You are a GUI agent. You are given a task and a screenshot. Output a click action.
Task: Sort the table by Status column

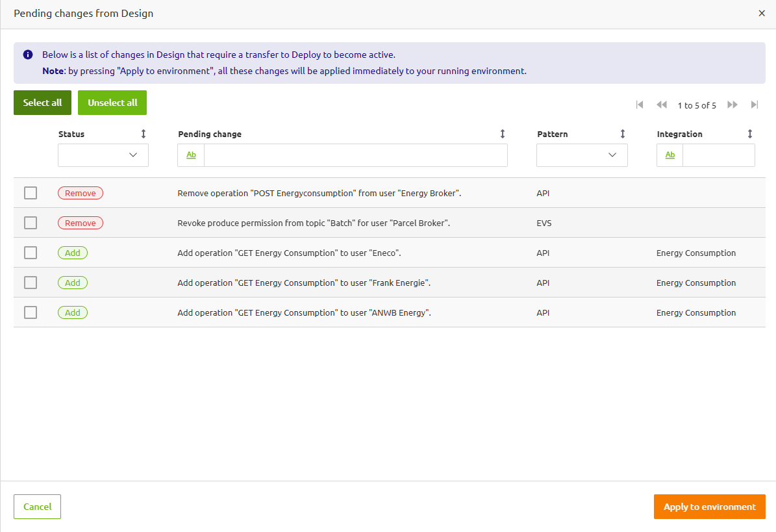click(x=144, y=134)
